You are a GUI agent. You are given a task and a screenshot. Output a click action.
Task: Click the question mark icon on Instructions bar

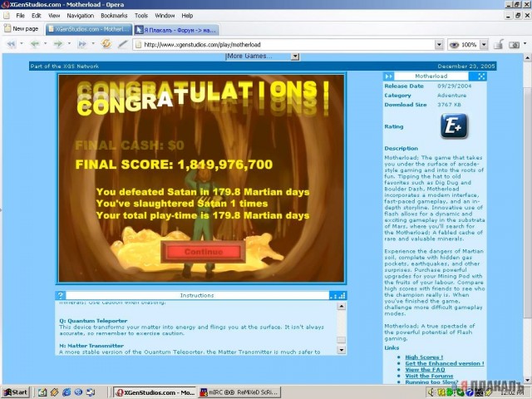click(x=61, y=295)
